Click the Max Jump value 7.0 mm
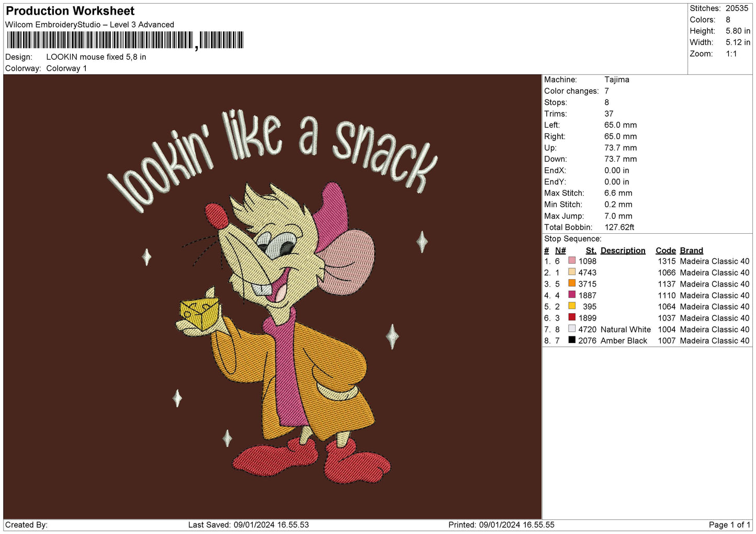This screenshot has width=756, height=534. 618,216
